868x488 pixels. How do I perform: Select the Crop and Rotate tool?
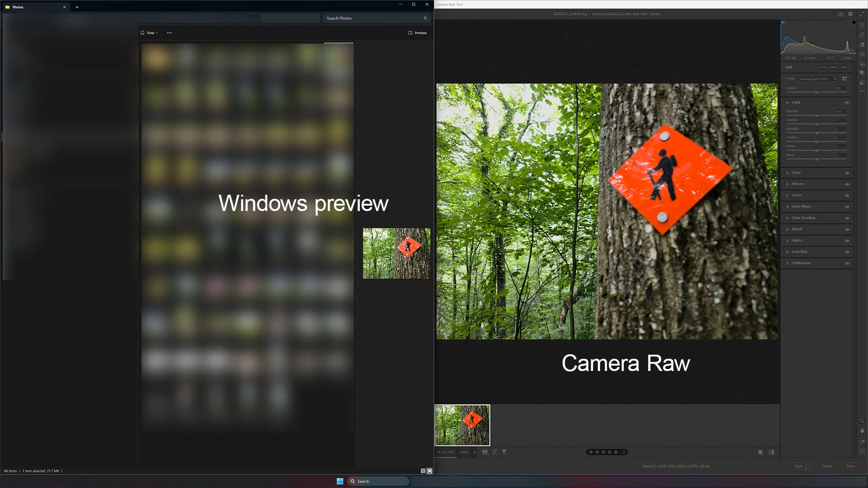[862, 35]
